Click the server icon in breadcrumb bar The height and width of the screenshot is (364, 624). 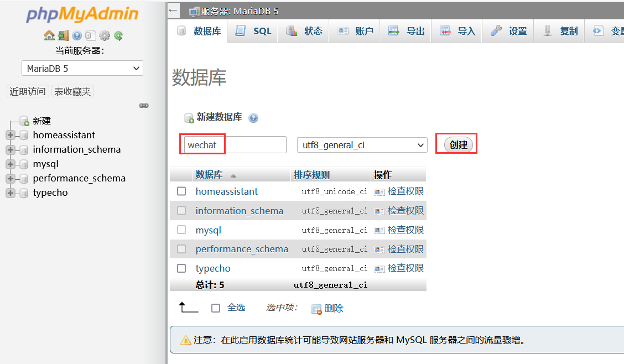[x=194, y=12]
